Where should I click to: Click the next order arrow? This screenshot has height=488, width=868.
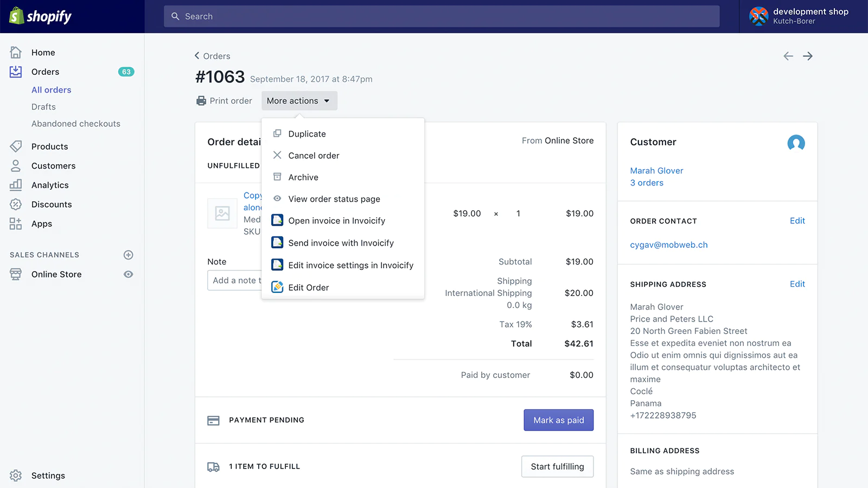tap(807, 56)
